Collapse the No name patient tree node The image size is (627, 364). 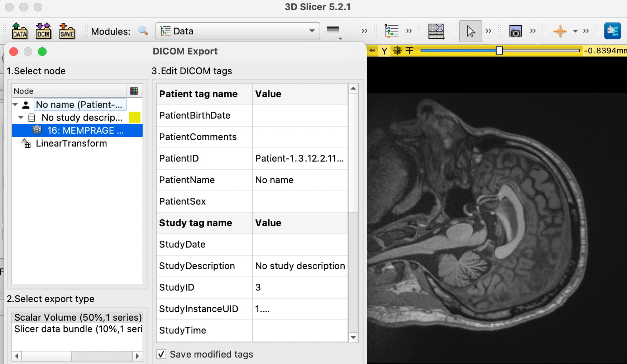[15, 105]
